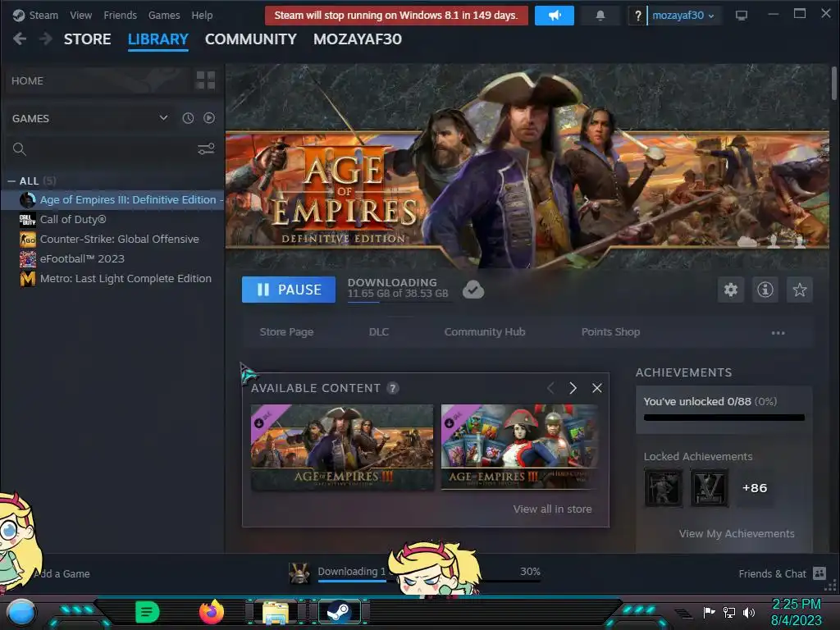Open the Steam announcements megaphone button

point(554,16)
